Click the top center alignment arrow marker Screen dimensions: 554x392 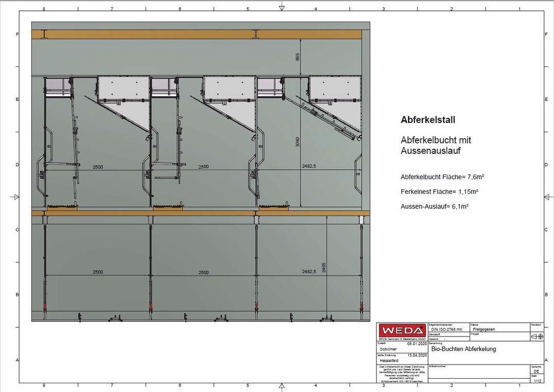tap(281, 7)
